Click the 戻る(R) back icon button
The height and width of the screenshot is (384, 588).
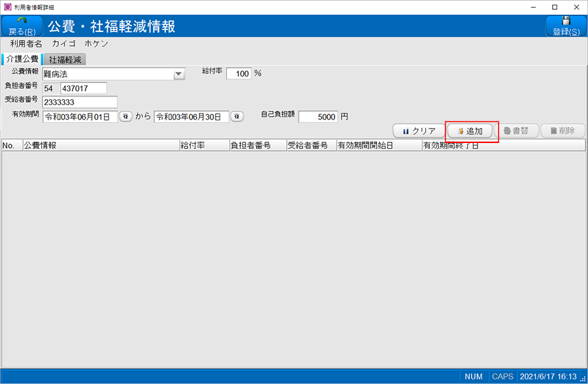tap(22, 26)
